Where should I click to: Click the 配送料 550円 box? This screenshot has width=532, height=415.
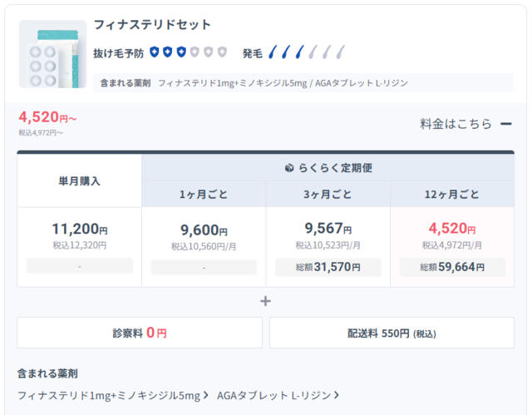click(391, 333)
